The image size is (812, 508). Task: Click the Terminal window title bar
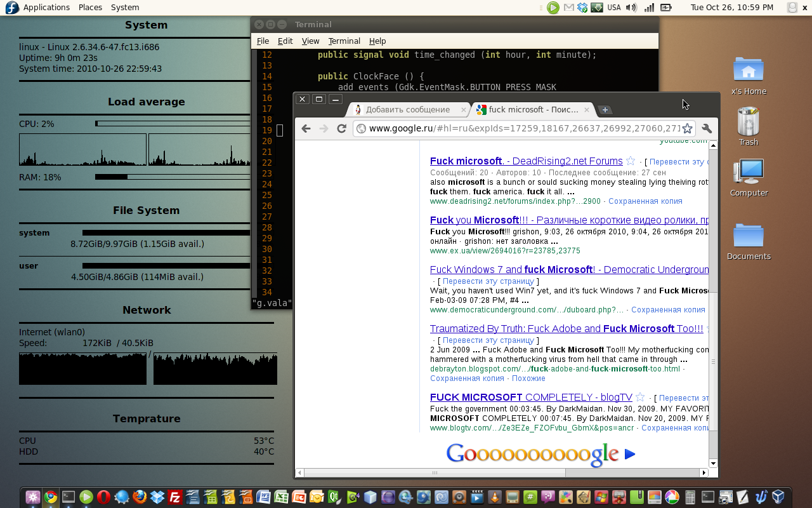tap(454, 25)
